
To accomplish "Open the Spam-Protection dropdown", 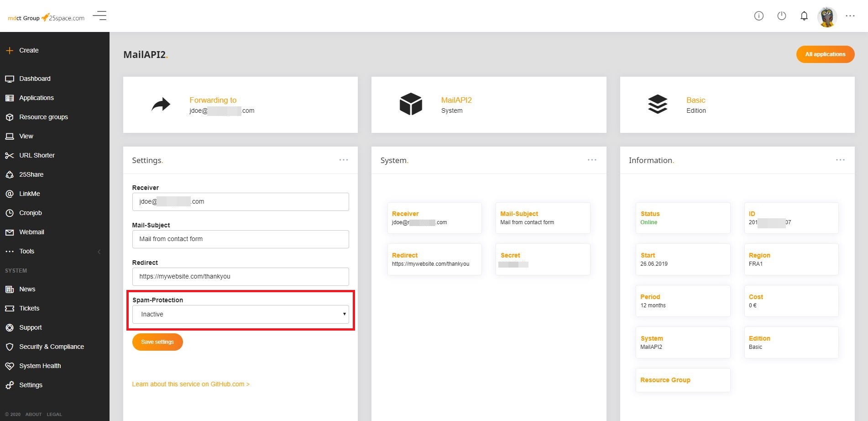I will pos(241,314).
